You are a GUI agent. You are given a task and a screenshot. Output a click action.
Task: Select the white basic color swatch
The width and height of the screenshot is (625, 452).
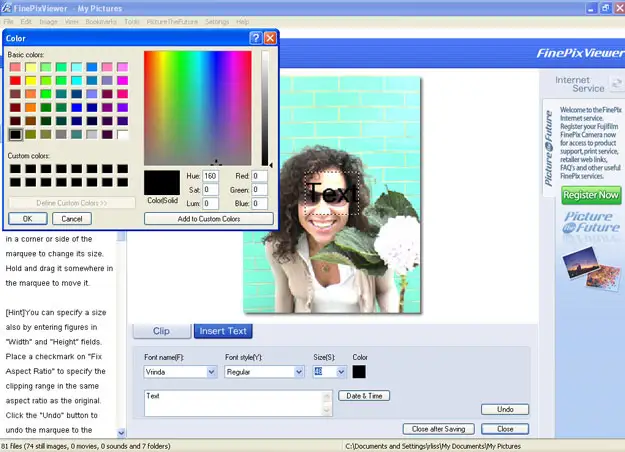123,134
